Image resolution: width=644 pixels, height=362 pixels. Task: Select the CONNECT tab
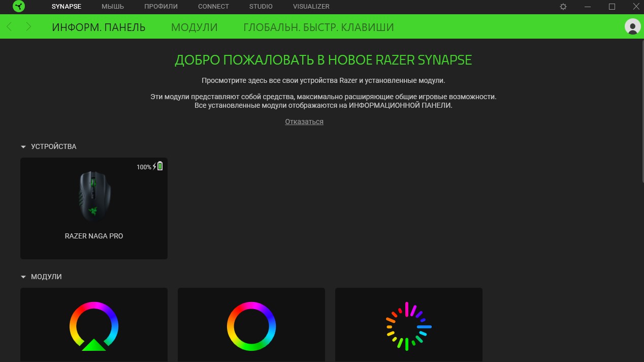point(213,7)
